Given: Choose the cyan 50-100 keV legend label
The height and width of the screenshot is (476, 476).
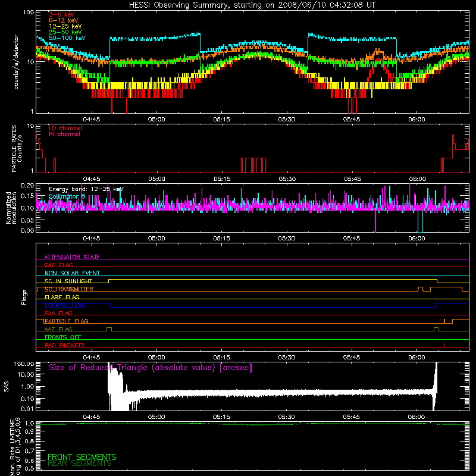Looking at the screenshot, I should coord(67,38).
